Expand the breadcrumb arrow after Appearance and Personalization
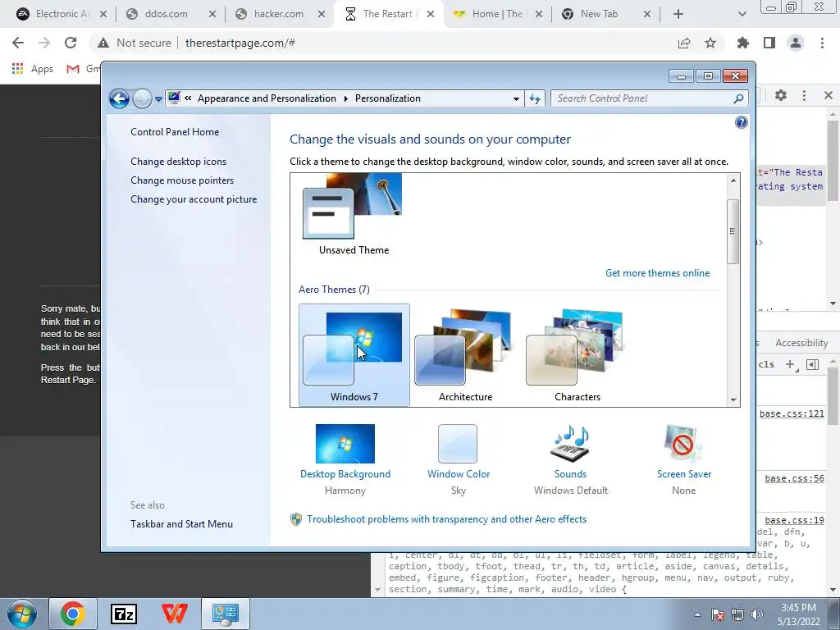This screenshot has height=630, width=840. [x=345, y=98]
